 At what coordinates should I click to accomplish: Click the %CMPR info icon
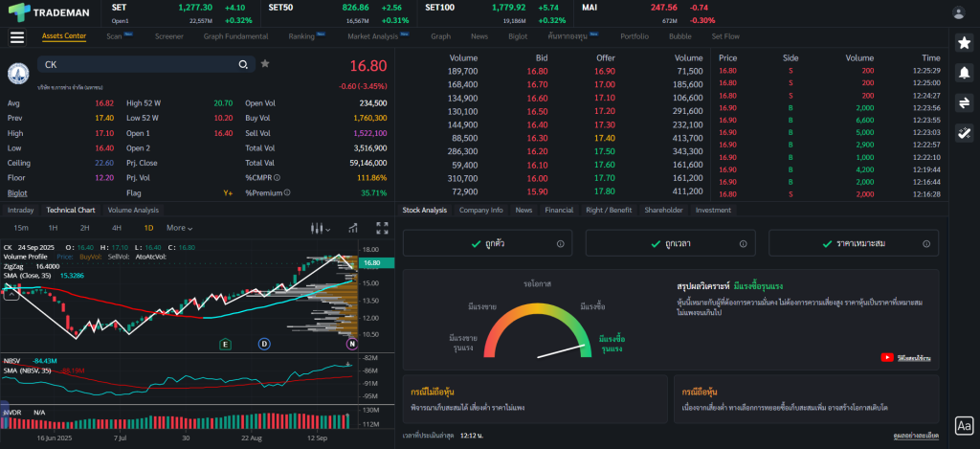click(277, 177)
